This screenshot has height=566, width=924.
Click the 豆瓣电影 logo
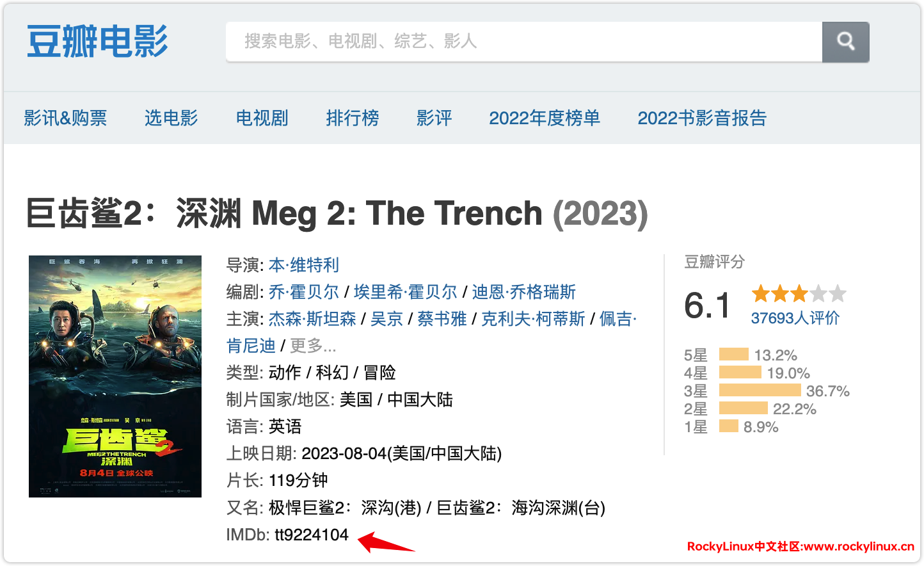coord(97,42)
